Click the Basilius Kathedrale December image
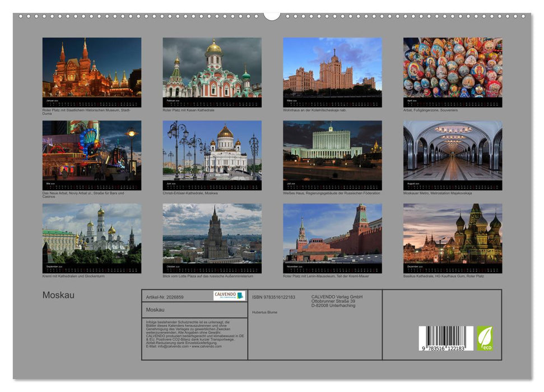 (x=453, y=238)
